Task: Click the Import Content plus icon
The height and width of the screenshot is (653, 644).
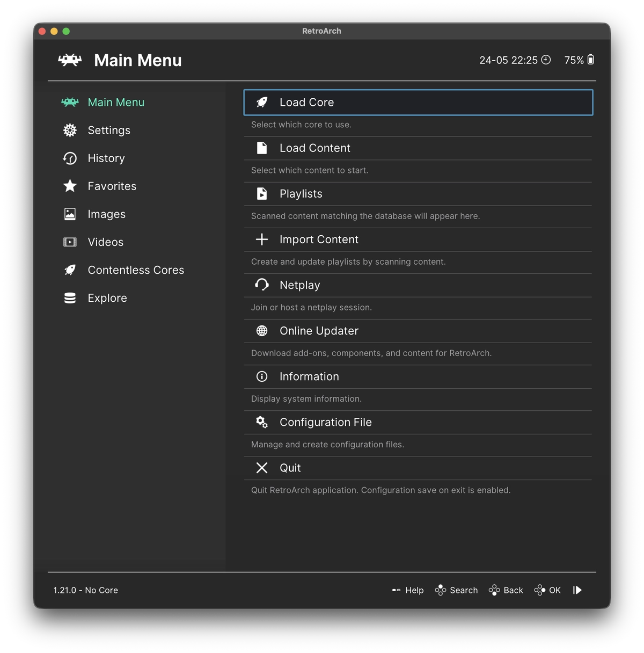Action: (x=262, y=240)
